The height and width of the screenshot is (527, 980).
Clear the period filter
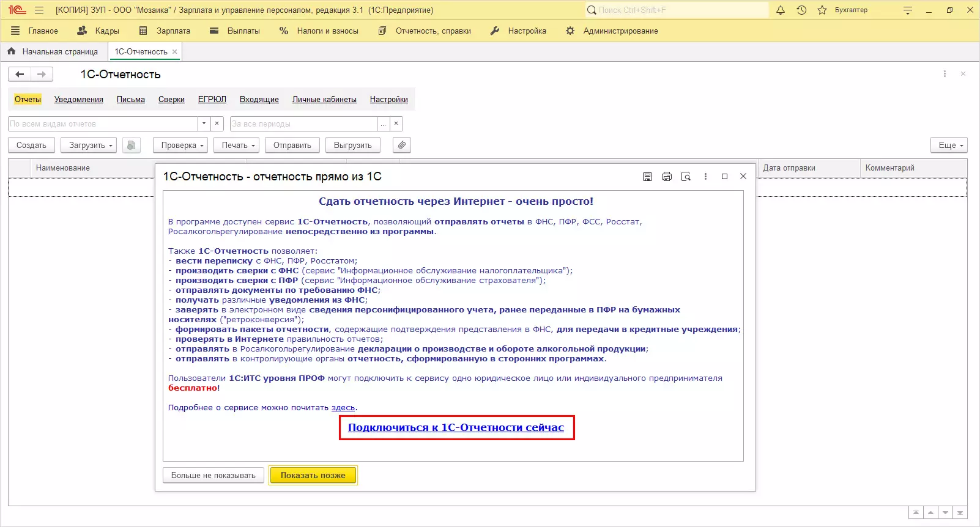pos(396,123)
